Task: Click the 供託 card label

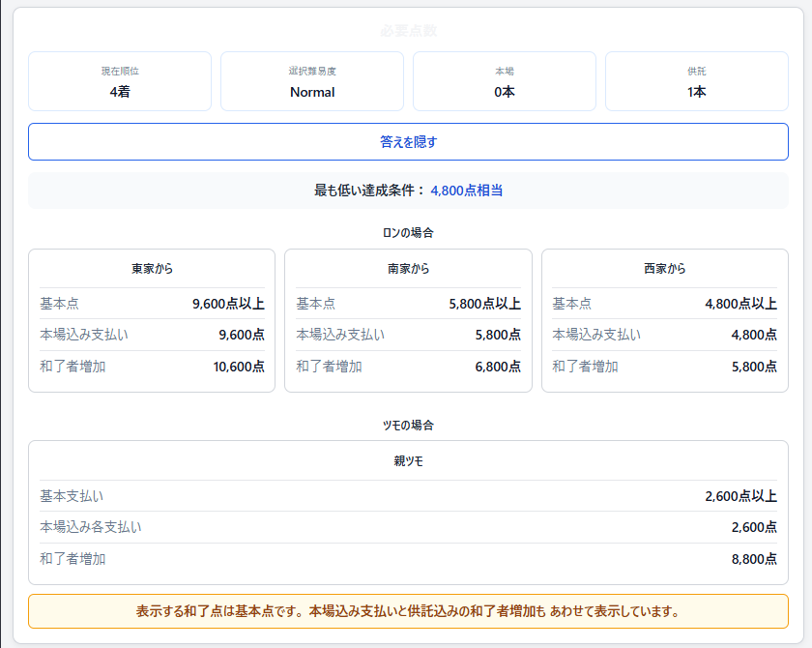Action: pos(697,71)
